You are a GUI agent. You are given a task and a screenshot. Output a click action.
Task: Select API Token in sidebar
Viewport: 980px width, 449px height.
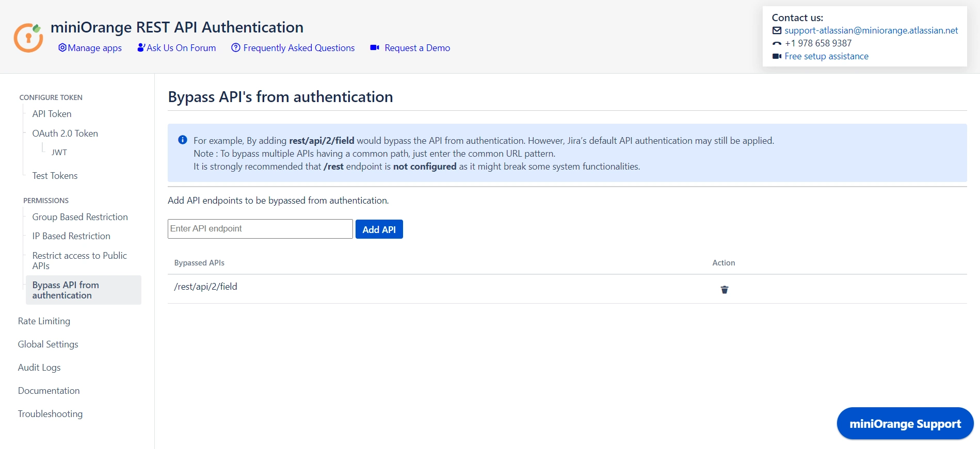(x=52, y=114)
